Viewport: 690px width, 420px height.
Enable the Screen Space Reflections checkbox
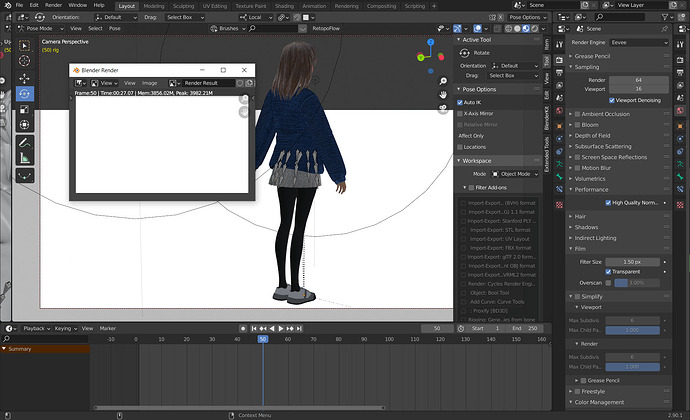tap(577, 157)
